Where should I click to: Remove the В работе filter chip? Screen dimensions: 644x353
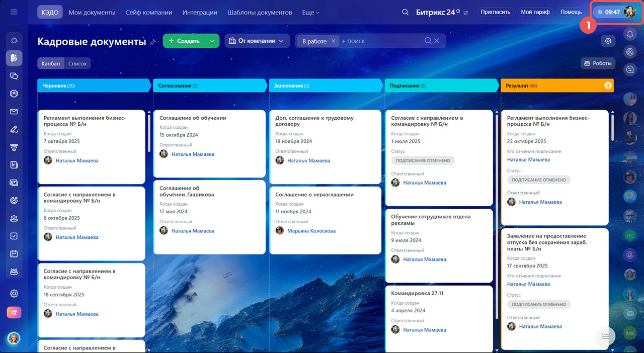(333, 41)
